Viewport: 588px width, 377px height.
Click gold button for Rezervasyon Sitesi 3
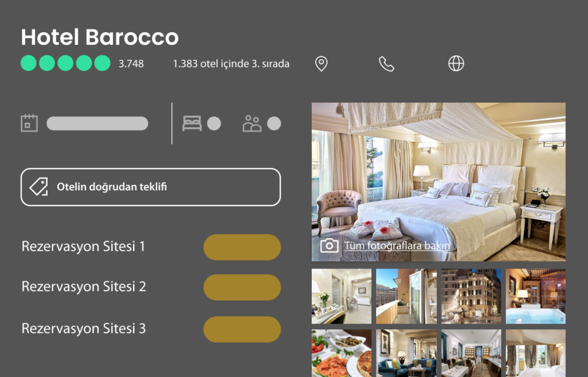[242, 329]
